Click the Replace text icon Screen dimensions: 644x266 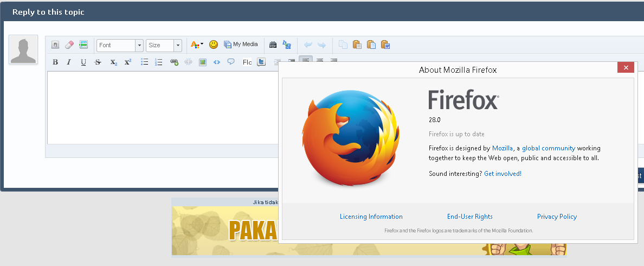pyautogui.click(x=287, y=45)
